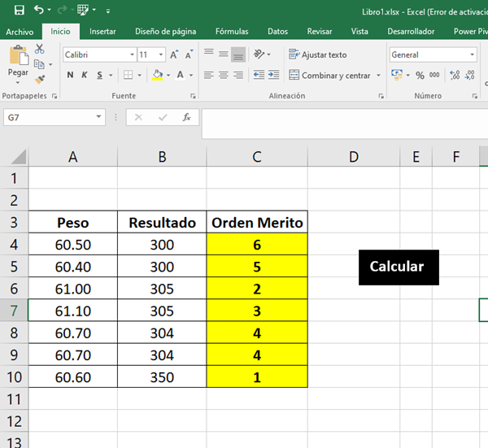Click the Cut scissors icon

coord(40,49)
